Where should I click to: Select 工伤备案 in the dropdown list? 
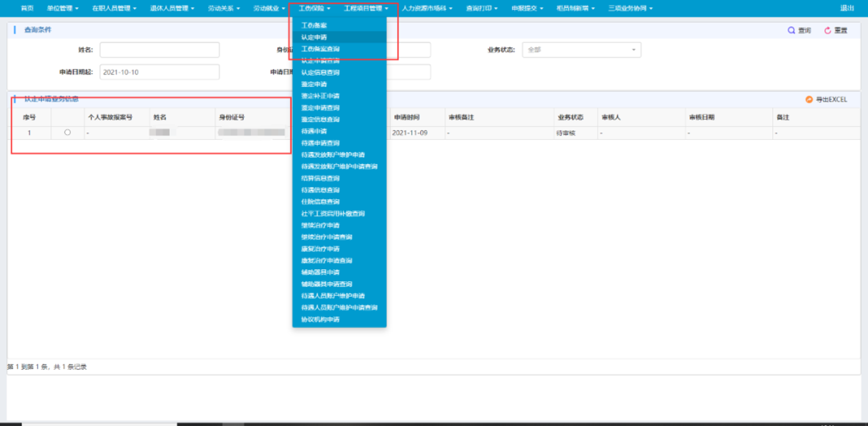coord(314,26)
